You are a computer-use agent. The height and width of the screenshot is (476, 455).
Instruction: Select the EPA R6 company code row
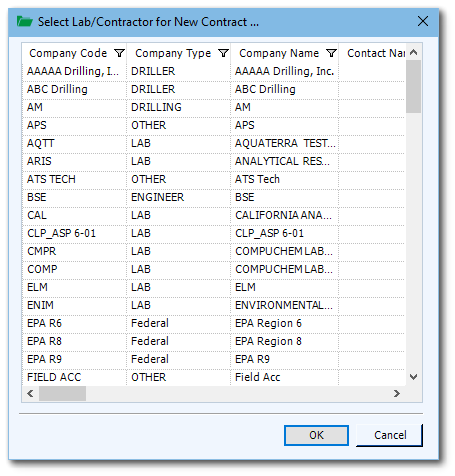(74, 323)
